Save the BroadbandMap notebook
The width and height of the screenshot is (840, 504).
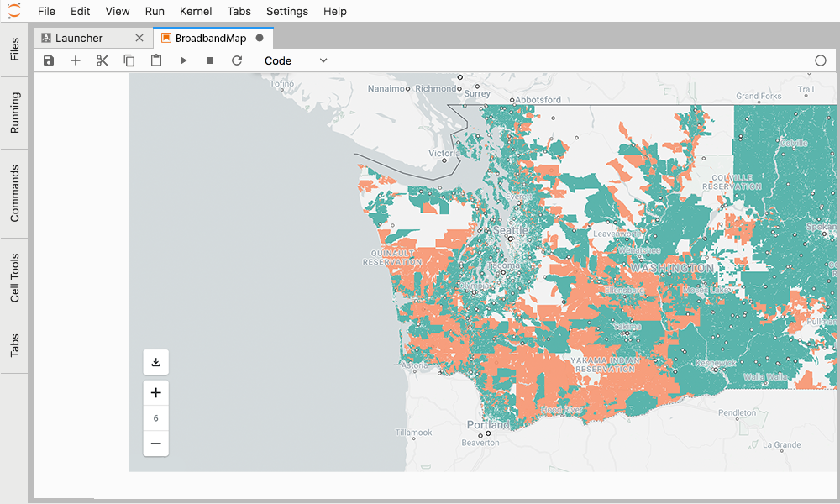pyautogui.click(x=49, y=60)
